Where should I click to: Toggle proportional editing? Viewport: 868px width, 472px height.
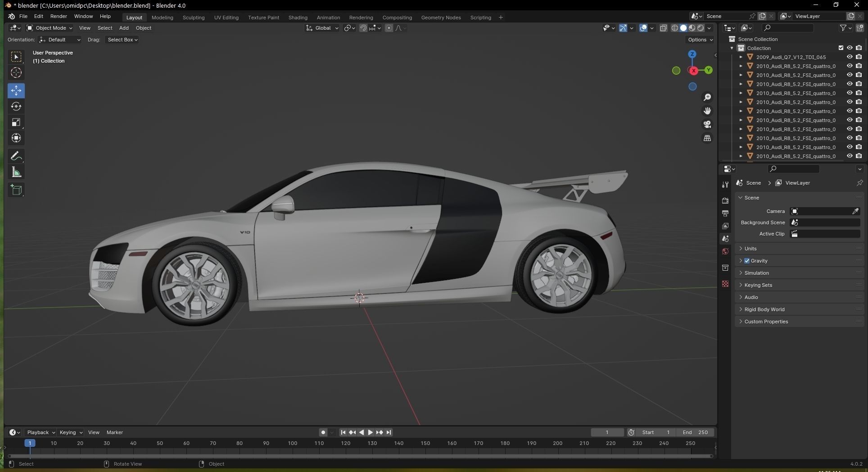pos(389,28)
